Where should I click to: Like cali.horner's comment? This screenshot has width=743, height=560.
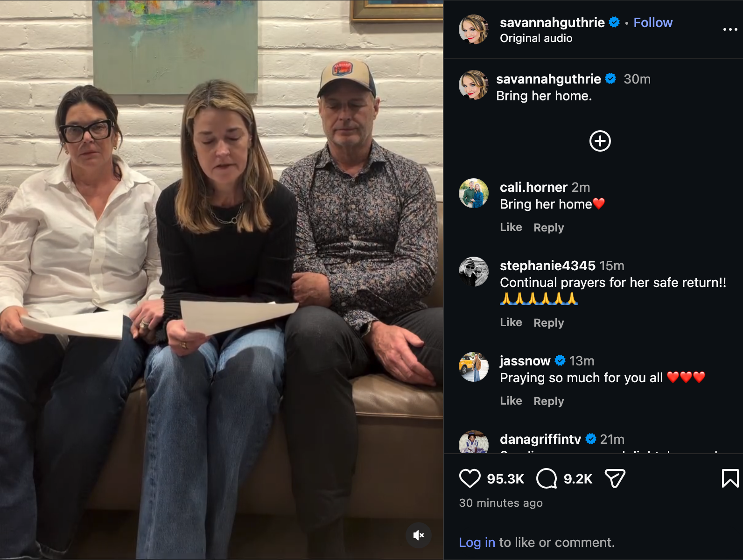pyautogui.click(x=511, y=227)
